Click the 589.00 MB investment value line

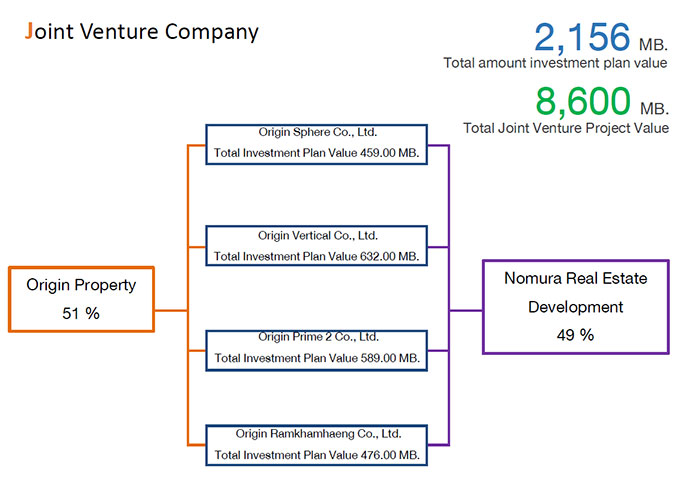[x=317, y=357]
